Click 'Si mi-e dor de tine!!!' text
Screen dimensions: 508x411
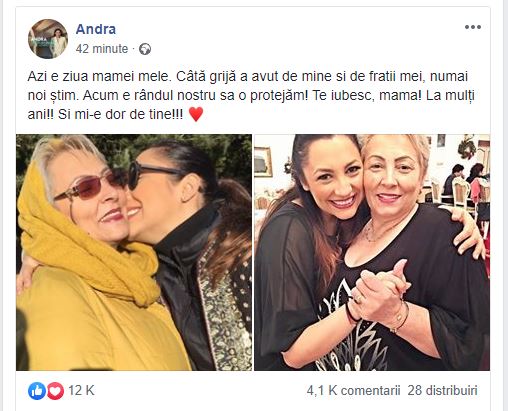(120, 115)
